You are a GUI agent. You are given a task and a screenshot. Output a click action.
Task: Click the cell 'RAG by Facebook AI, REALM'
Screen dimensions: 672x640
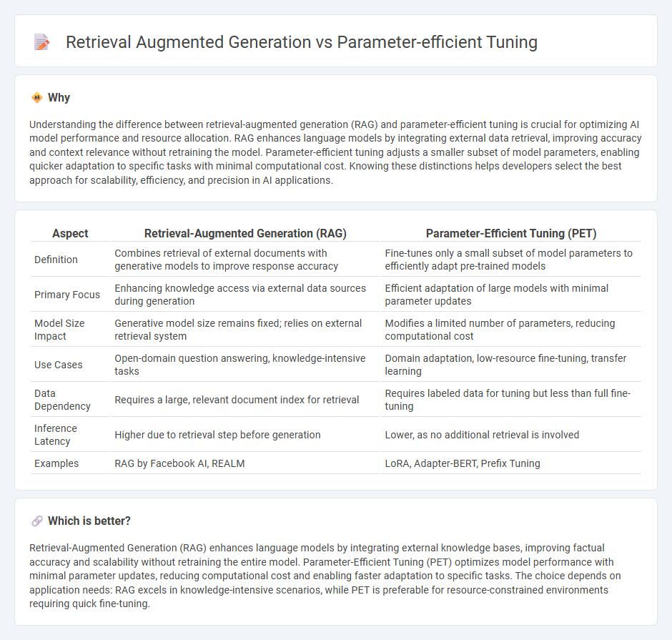(x=245, y=463)
